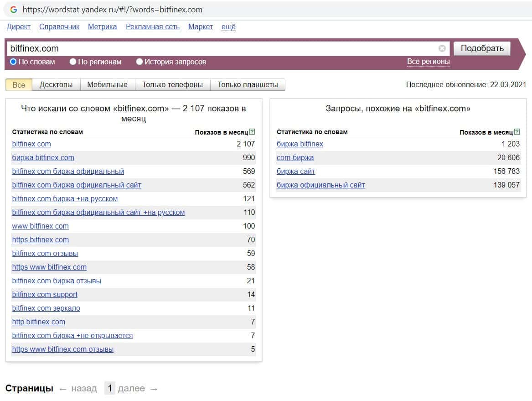Select the 'Только телефоны' tab
This screenshot has height=401, width=532.
pos(172,84)
